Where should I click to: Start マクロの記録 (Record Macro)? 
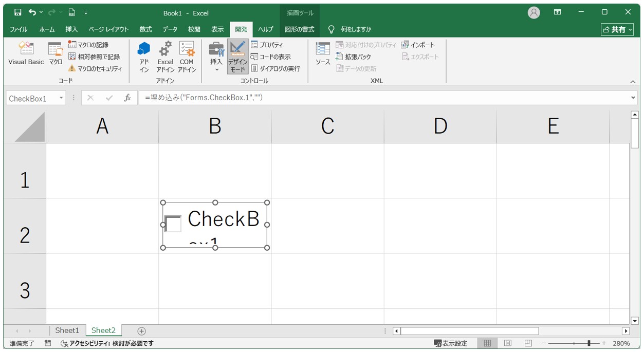pos(88,45)
